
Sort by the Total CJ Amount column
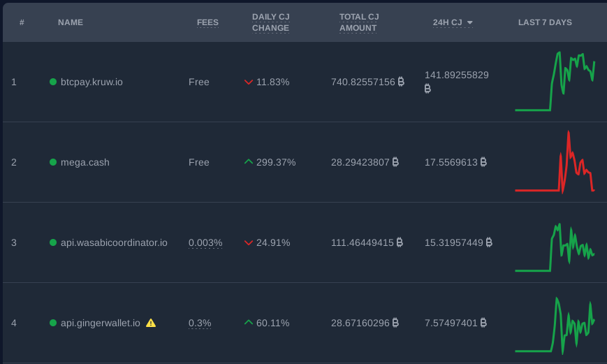[x=359, y=22]
